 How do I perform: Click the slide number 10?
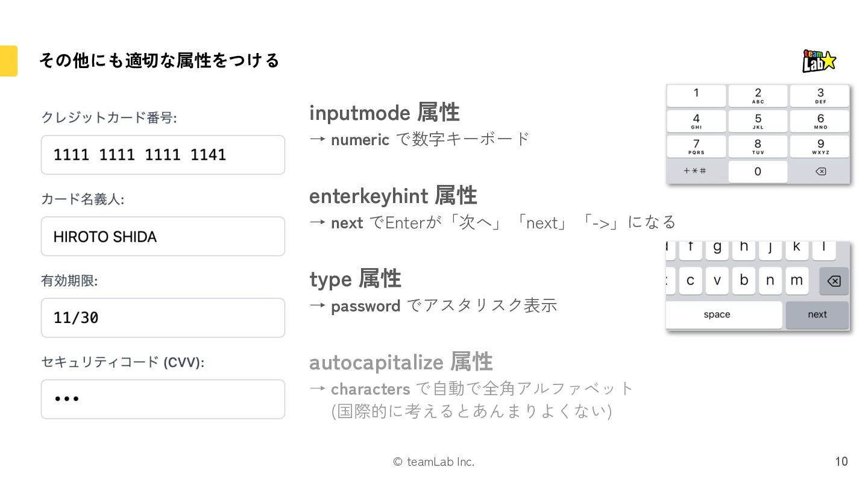[x=841, y=461]
